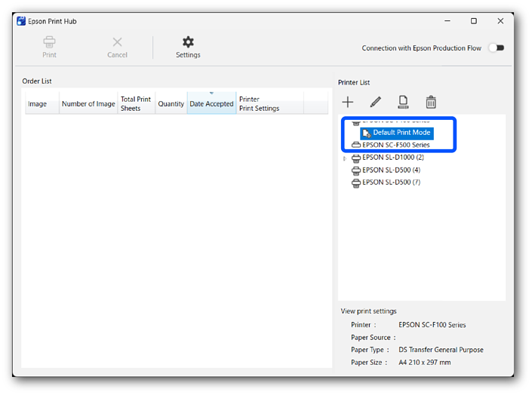
Task: Select EPSON SC-F500 Series printer
Action: (395, 145)
